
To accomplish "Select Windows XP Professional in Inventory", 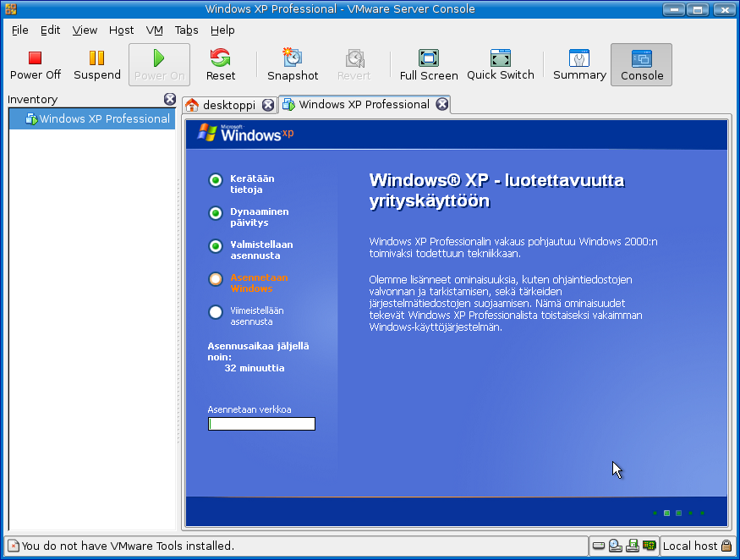I will [96, 119].
